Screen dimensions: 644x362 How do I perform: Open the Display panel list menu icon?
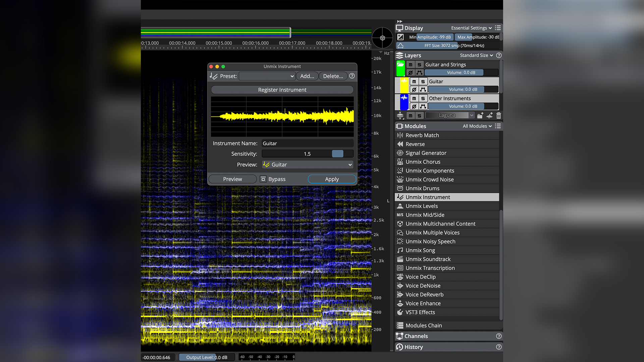[x=498, y=28]
